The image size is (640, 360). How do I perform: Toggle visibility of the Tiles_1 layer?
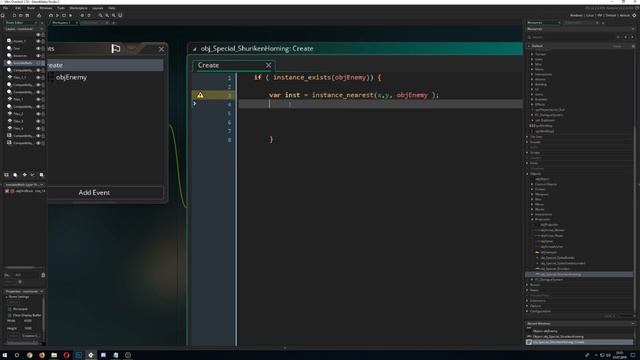pyautogui.click(x=38, y=99)
